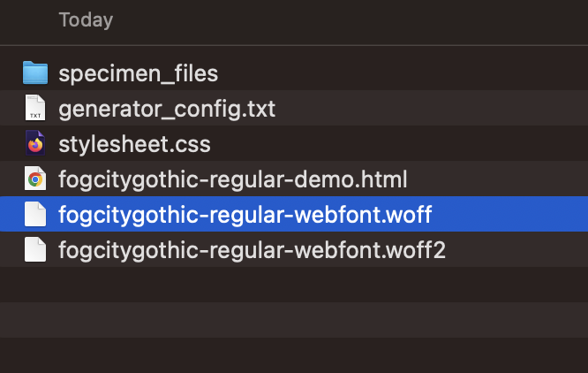The image size is (588, 373).
Task: Click blank space right of the generator_config.txt name
Action: click(x=424, y=110)
